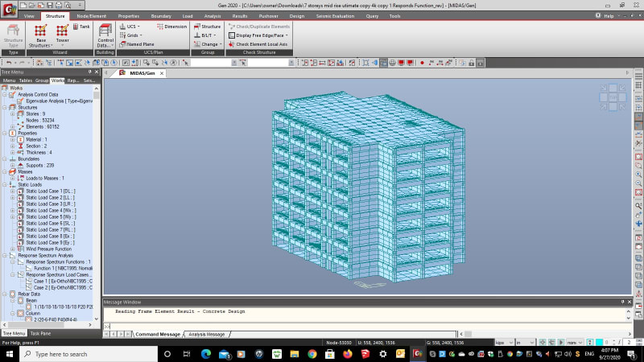Click the Tank wizard button
The height and width of the screenshot is (362, 644).
[81, 27]
